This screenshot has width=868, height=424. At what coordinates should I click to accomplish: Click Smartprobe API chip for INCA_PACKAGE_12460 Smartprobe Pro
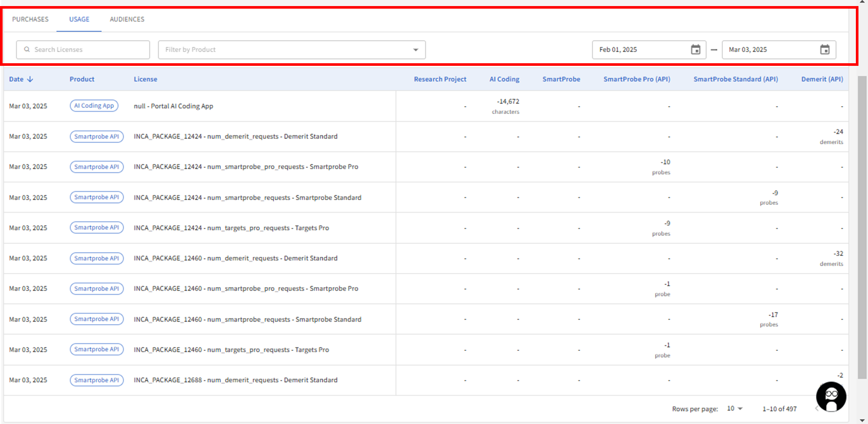[x=97, y=288]
